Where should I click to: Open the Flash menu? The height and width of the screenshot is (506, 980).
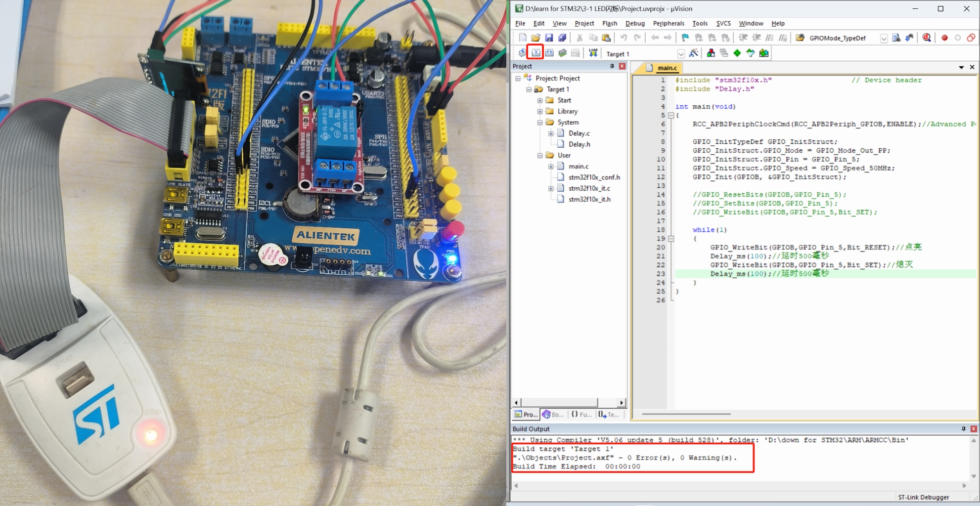pos(610,23)
